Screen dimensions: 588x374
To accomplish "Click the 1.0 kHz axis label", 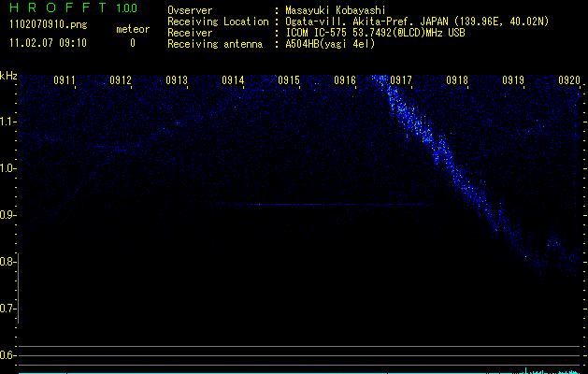I will [7, 168].
